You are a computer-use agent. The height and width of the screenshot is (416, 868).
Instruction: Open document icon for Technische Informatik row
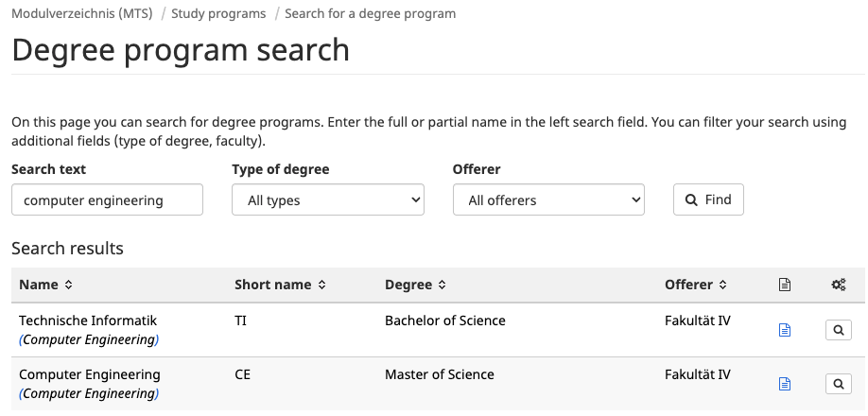click(784, 330)
